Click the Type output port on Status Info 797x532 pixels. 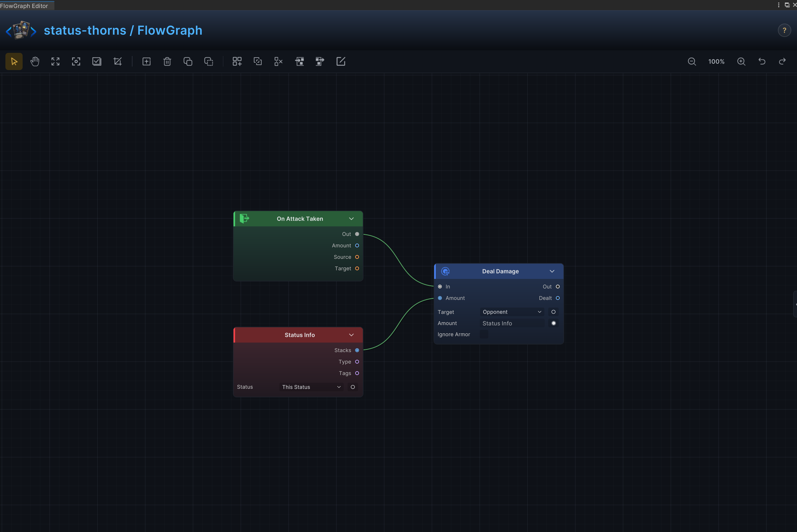(357, 362)
